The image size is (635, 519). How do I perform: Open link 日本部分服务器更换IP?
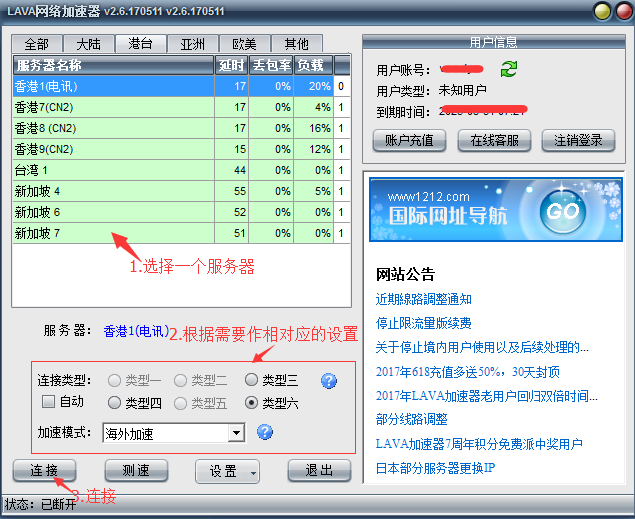[x=435, y=468]
